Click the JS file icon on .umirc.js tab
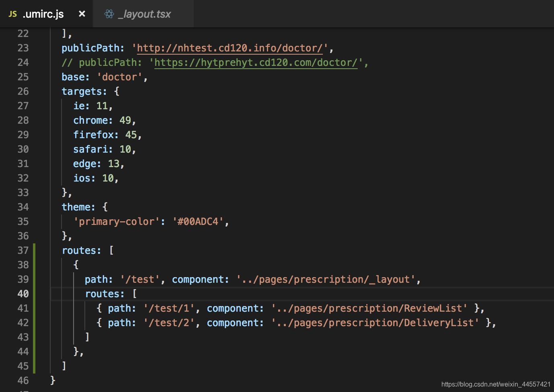554x392 pixels. tap(13, 14)
